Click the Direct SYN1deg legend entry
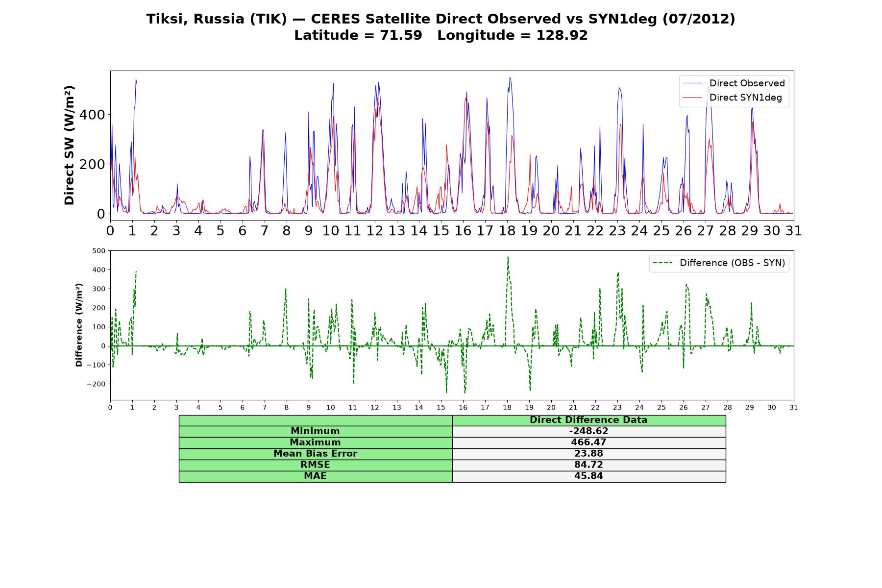This screenshot has width=882, height=588. pos(733,98)
